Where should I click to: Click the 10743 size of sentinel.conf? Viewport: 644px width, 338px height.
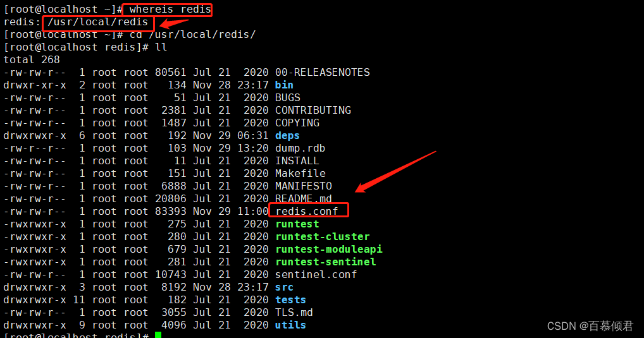point(170,274)
